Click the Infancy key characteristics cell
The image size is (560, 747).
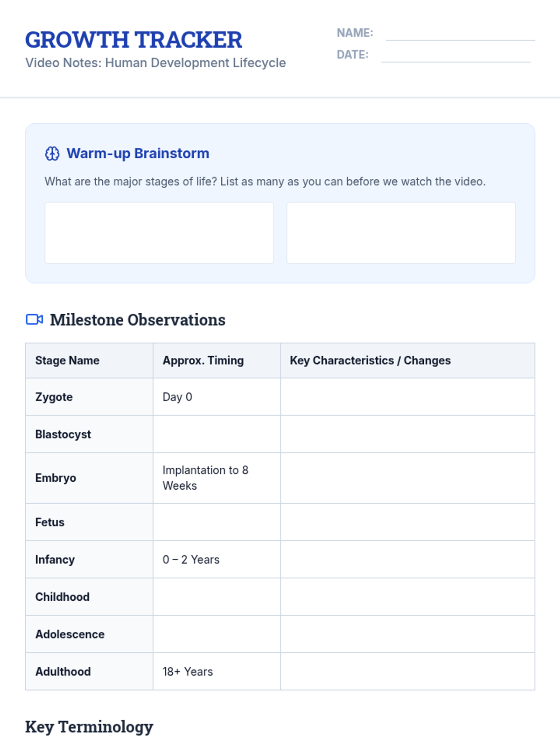point(407,559)
